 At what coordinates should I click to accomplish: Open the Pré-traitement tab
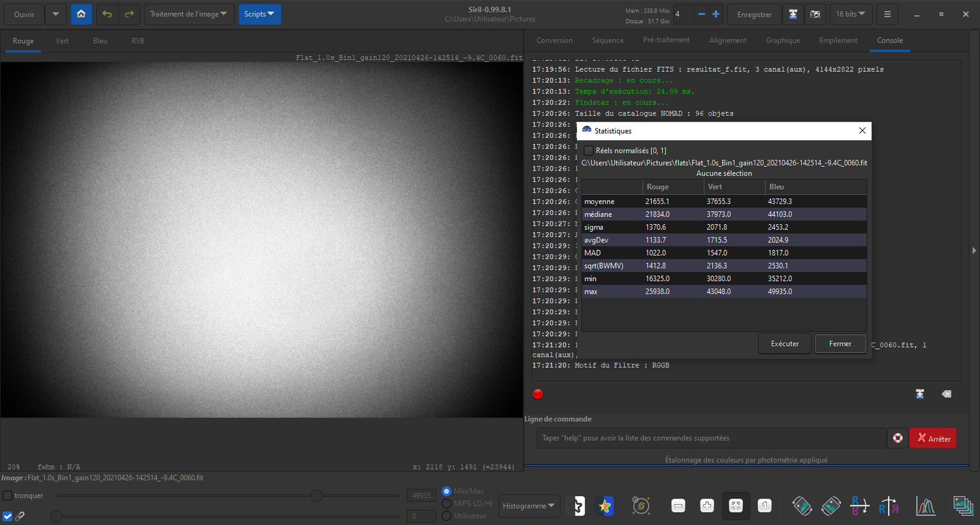pyautogui.click(x=666, y=41)
